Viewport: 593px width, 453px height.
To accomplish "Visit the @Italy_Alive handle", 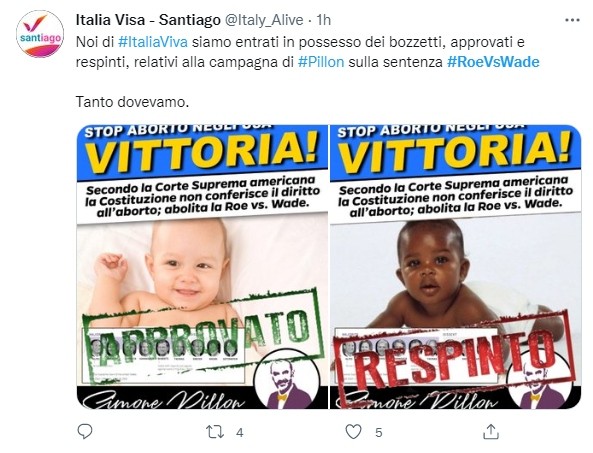I will tap(264, 20).
